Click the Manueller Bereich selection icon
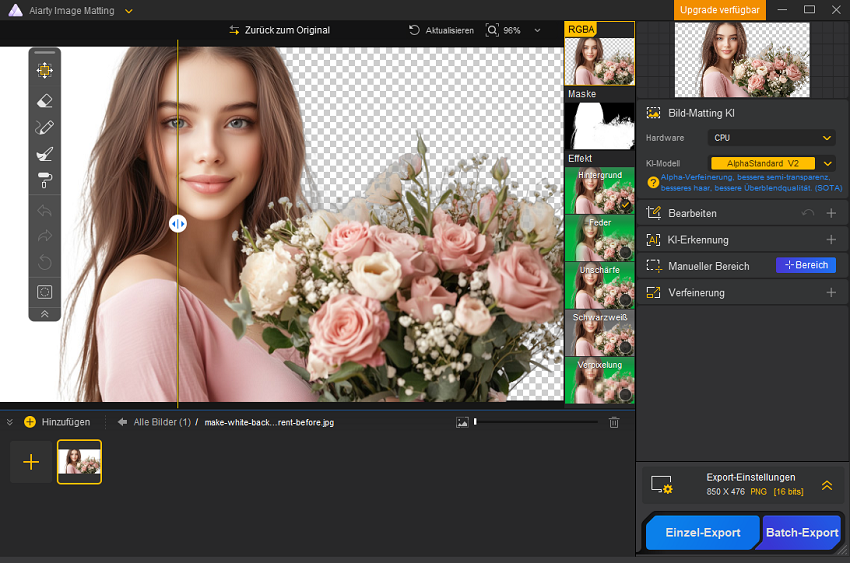This screenshot has width=850, height=563. (654, 266)
